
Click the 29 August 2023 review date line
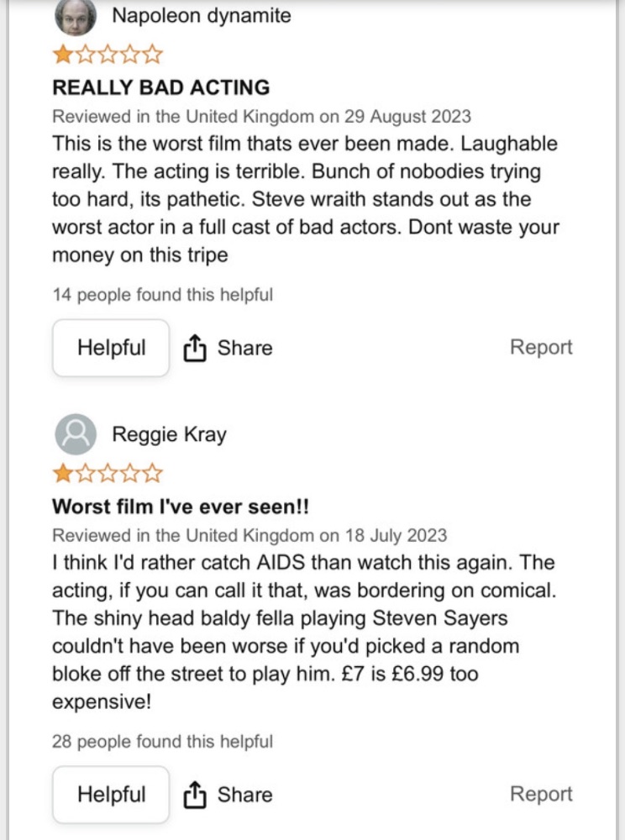261,116
